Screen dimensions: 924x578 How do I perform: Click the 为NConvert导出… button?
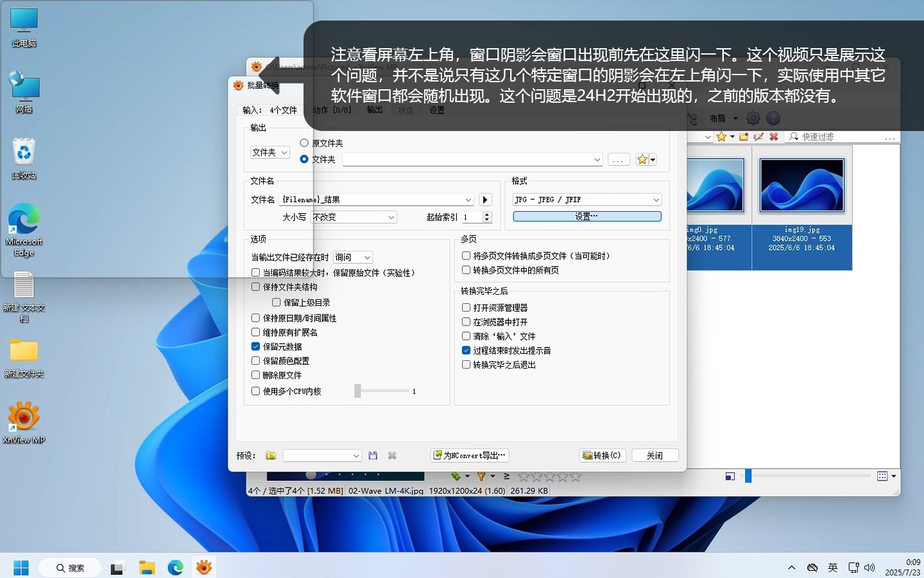coord(470,455)
